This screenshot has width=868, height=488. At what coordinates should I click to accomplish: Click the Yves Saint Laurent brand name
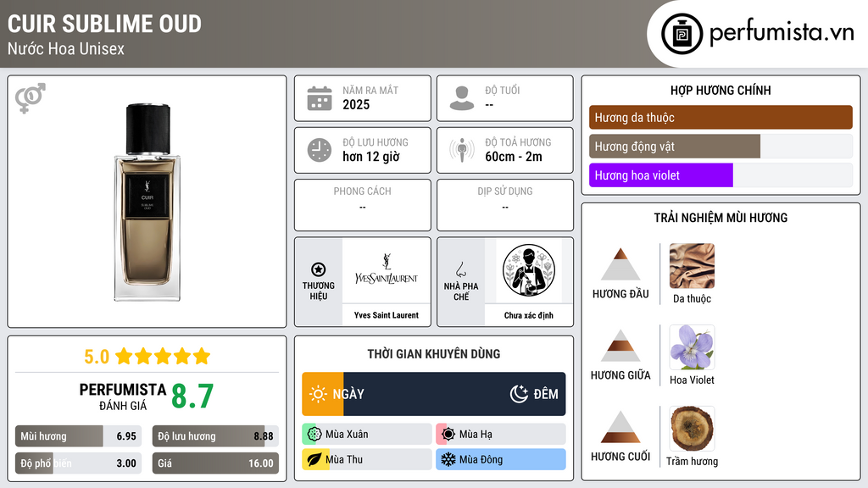[387, 315]
